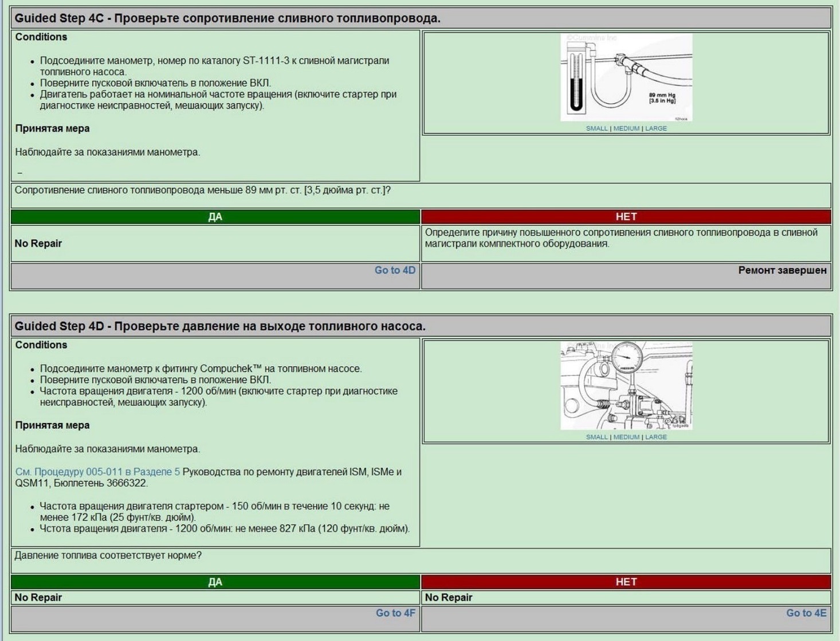This screenshot has height=641, width=840.
Task: Click the 'Guided Step 4D' heading
Action: click(x=220, y=326)
